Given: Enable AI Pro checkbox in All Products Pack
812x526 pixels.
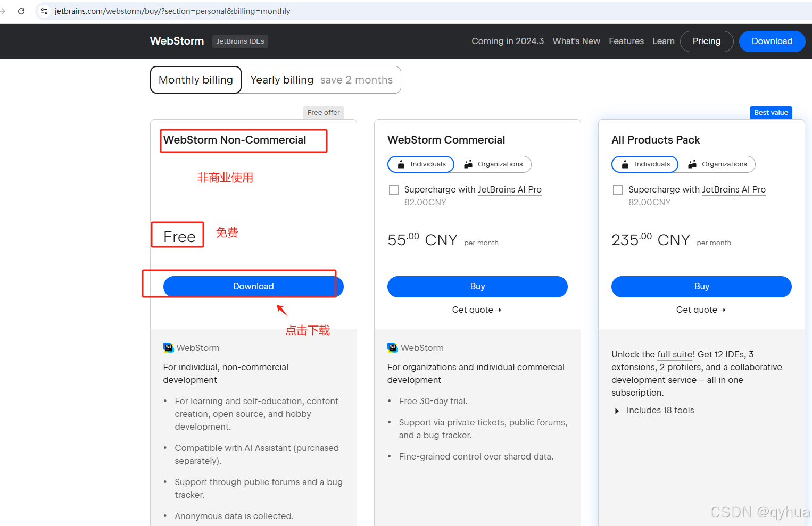Looking at the screenshot, I should [618, 190].
